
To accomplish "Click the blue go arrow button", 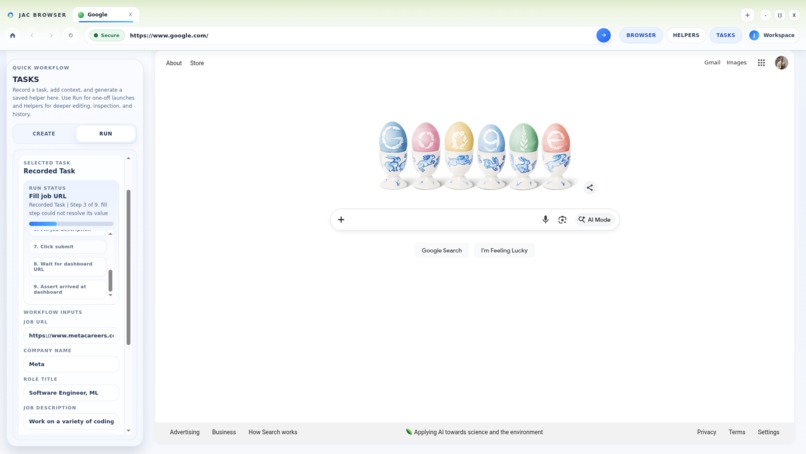I will [603, 35].
